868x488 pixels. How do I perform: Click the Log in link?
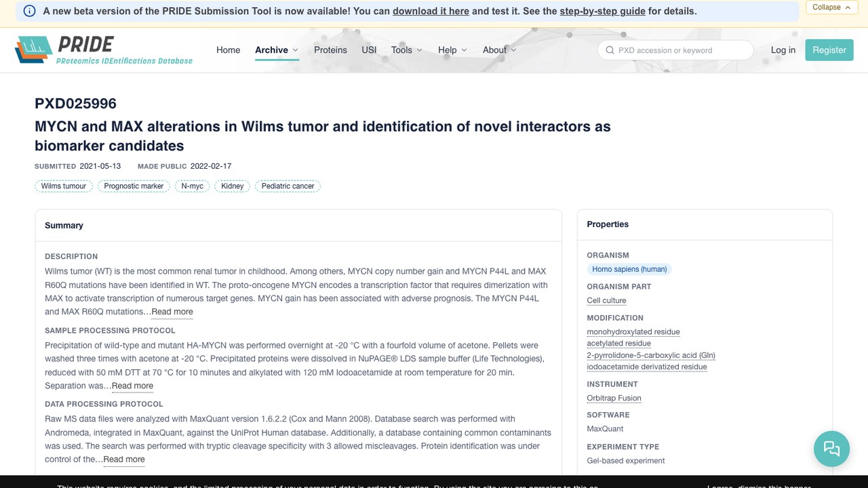783,50
